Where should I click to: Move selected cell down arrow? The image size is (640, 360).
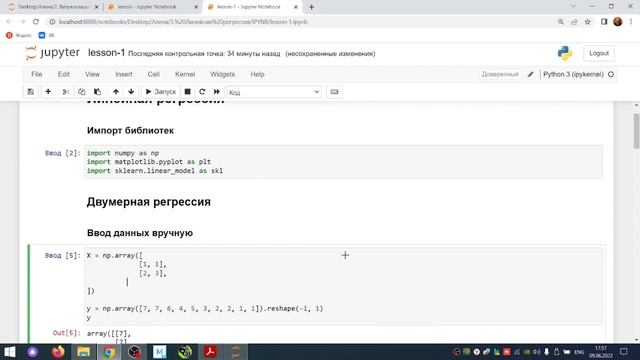point(131,92)
